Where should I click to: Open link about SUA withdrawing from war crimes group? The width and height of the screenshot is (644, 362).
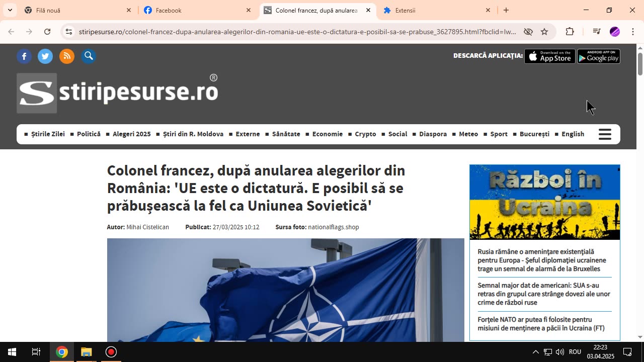click(x=544, y=294)
